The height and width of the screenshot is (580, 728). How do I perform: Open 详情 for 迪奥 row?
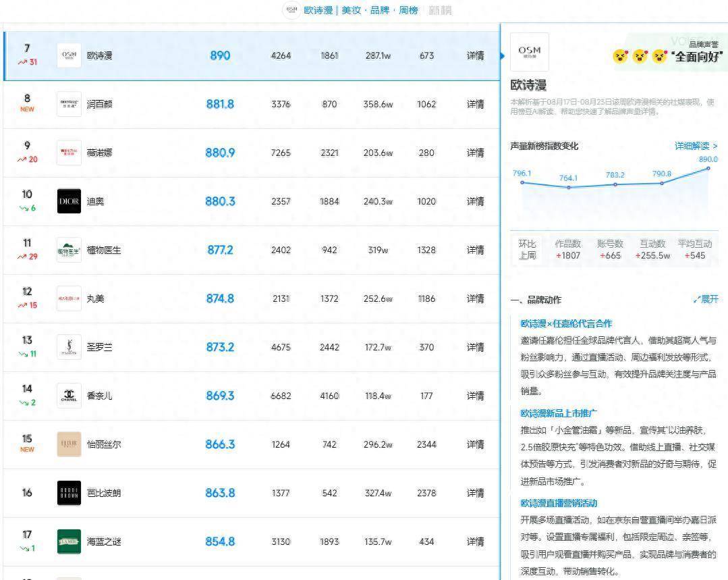(475, 201)
